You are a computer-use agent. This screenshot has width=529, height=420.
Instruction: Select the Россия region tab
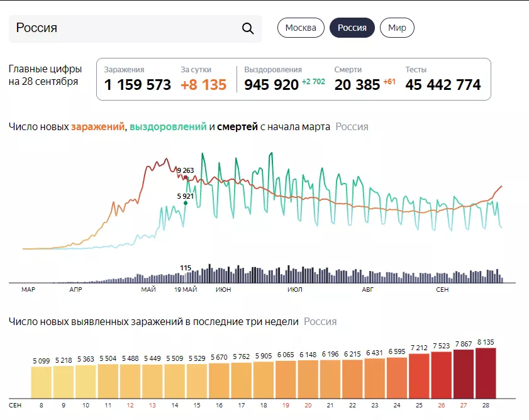352,28
